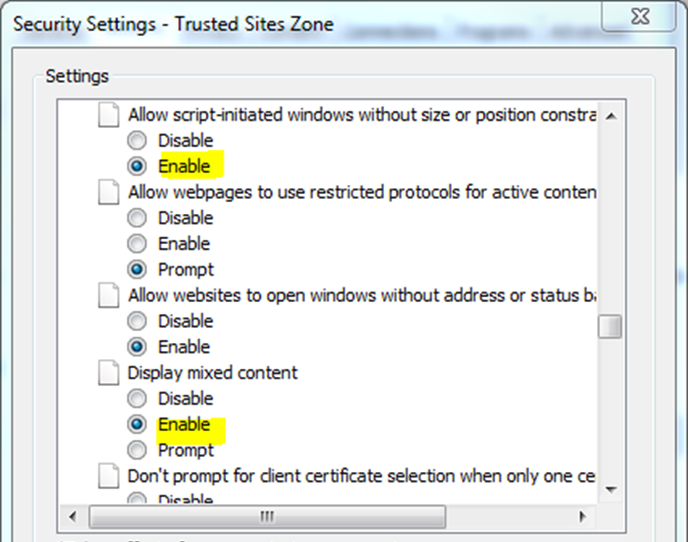
Task: Set Display mixed content to Prompt
Action: 138,450
